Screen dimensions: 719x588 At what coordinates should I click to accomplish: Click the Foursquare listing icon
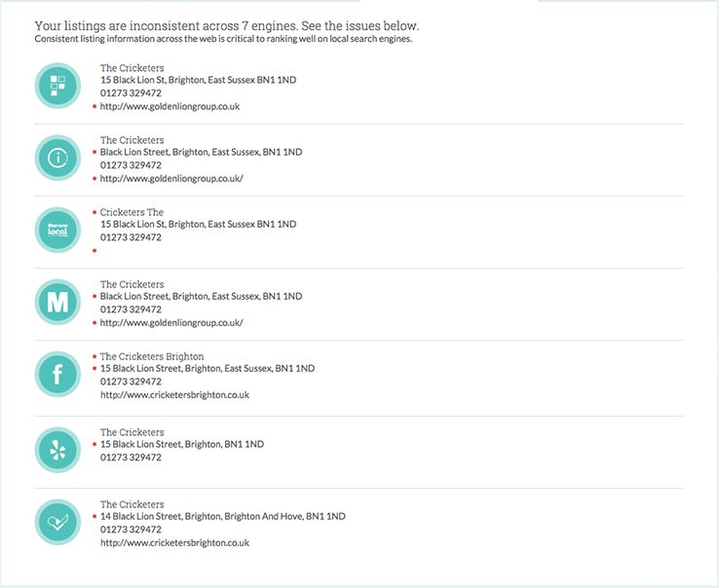57,86
